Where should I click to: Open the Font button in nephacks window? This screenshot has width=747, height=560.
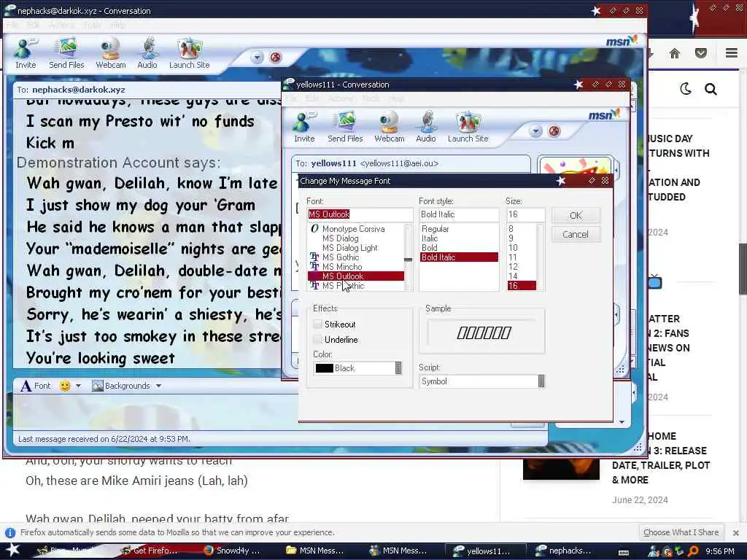(x=35, y=386)
